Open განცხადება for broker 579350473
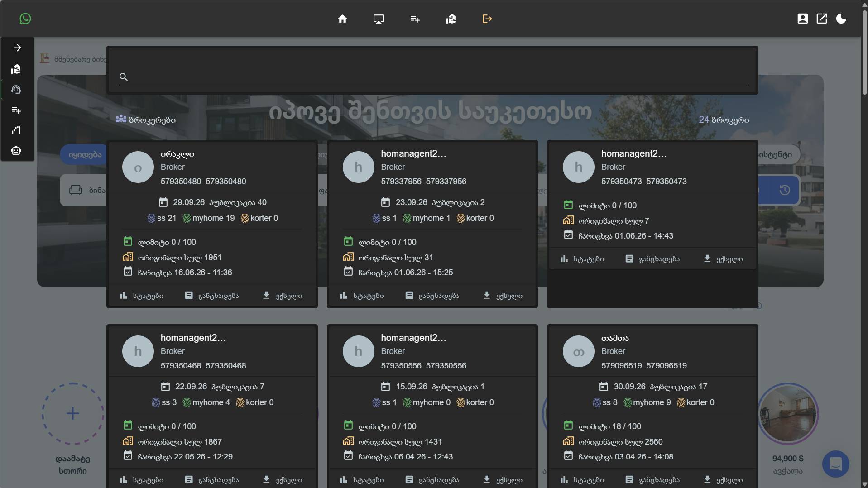 652,259
